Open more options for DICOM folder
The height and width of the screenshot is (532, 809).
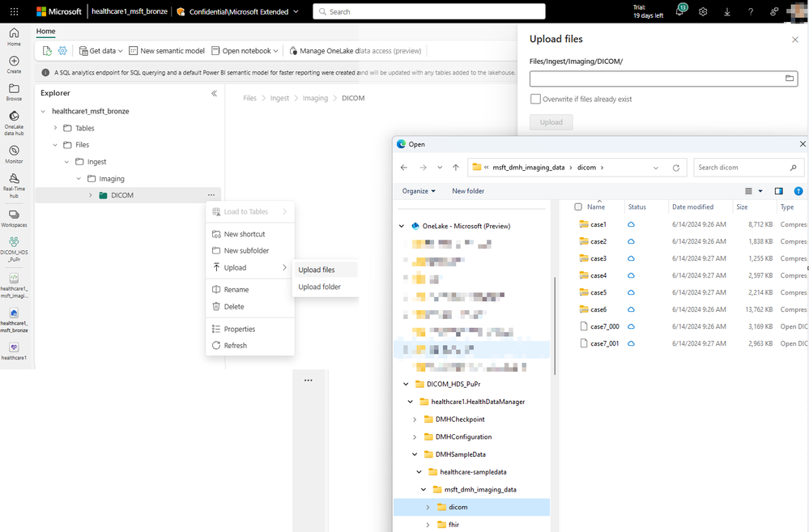(211, 195)
